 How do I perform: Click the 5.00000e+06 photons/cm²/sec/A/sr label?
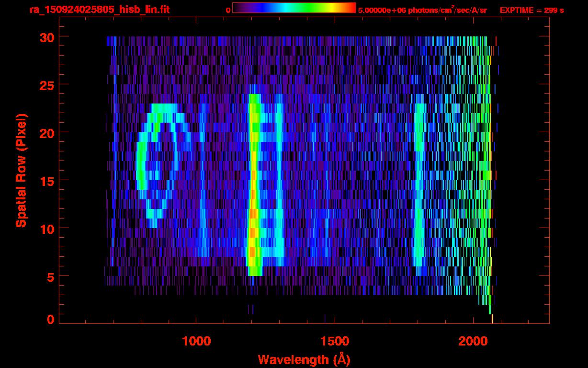[x=422, y=10]
